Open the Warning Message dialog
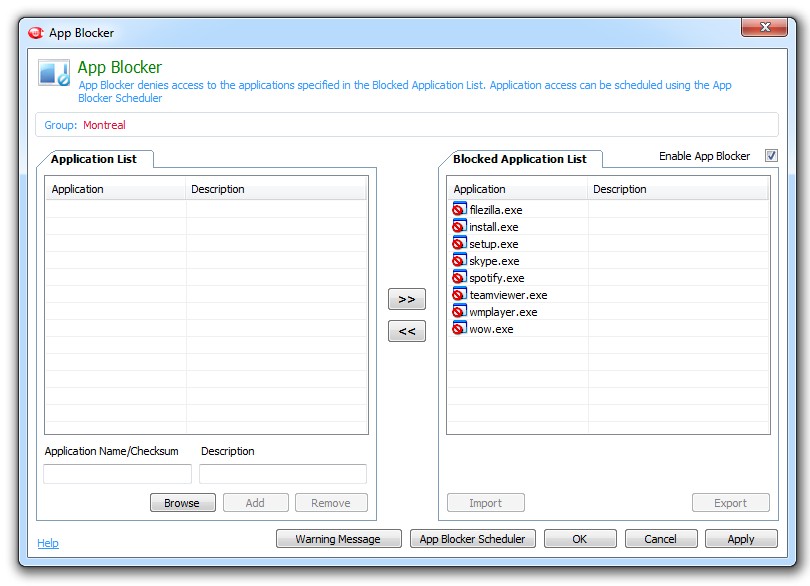The image size is (810, 586). (x=339, y=538)
